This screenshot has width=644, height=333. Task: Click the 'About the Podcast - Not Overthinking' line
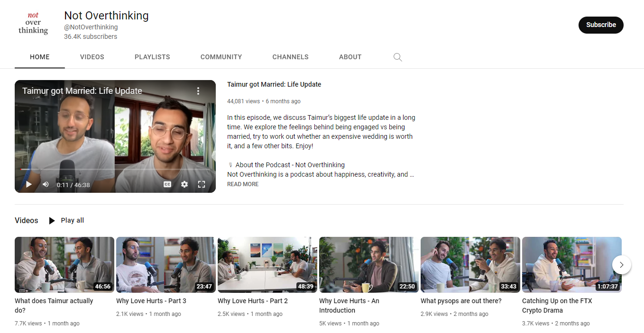pyautogui.click(x=286, y=165)
